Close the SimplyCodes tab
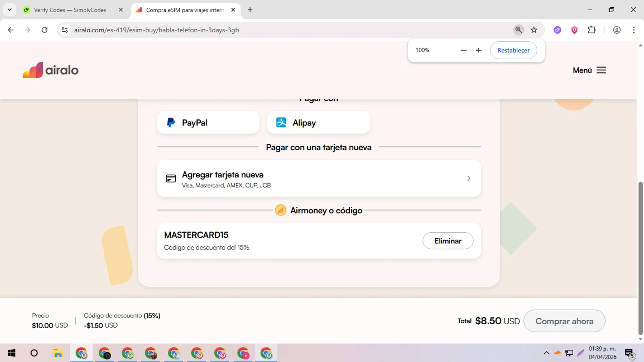 pyautogui.click(x=121, y=10)
